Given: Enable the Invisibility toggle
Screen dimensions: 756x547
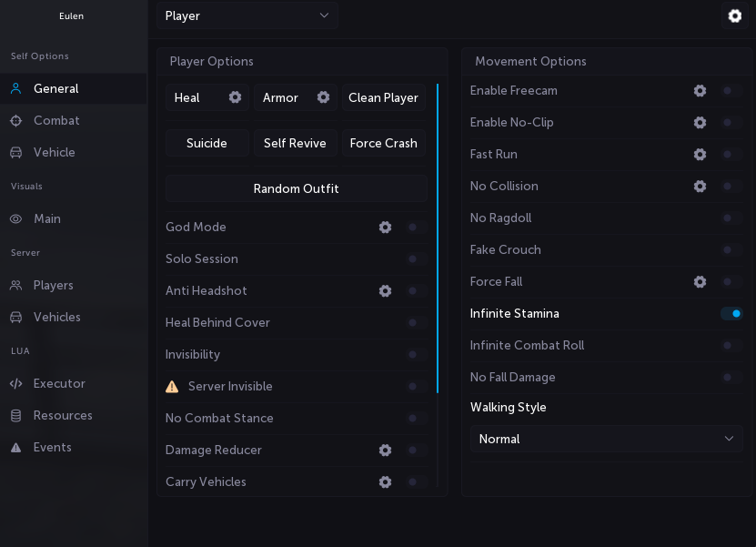Looking at the screenshot, I should point(416,355).
